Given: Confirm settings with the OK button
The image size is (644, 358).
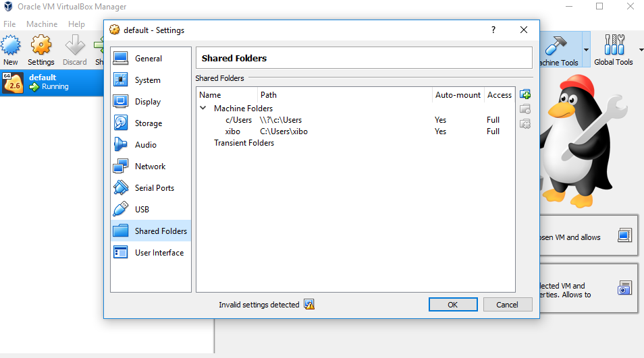Looking at the screenshot, I should click(x=453, y=304).
